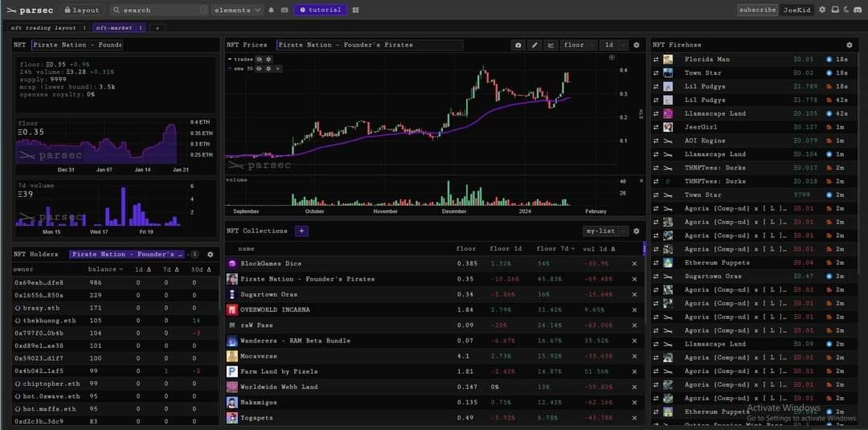Toggle ema 50 visibility eye

point(259,68)
